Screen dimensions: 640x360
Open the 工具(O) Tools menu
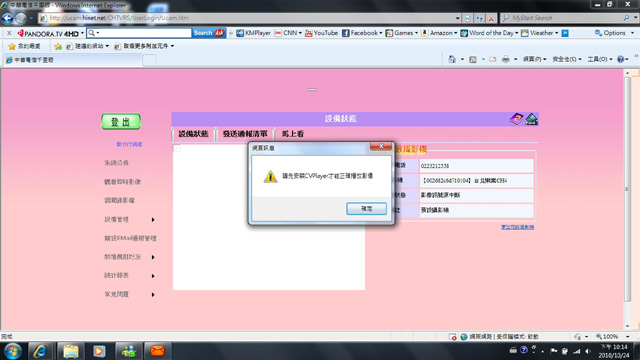point(600,60)
